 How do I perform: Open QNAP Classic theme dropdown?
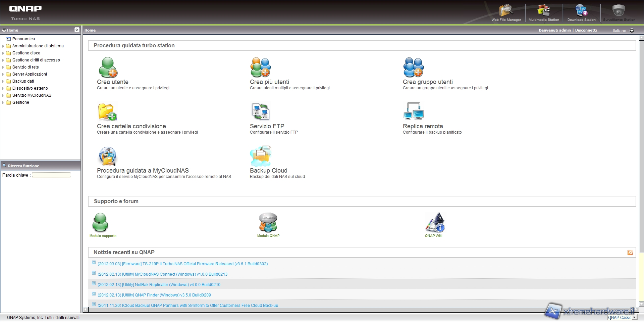point(634,318)
